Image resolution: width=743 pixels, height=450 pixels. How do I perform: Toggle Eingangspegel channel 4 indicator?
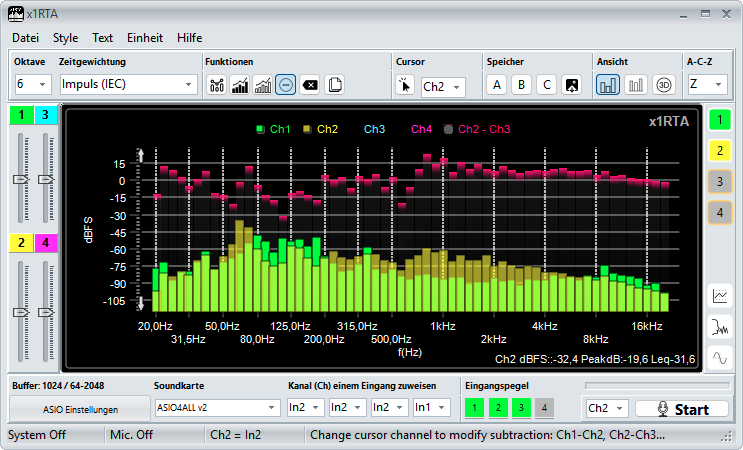coord(543,407)
